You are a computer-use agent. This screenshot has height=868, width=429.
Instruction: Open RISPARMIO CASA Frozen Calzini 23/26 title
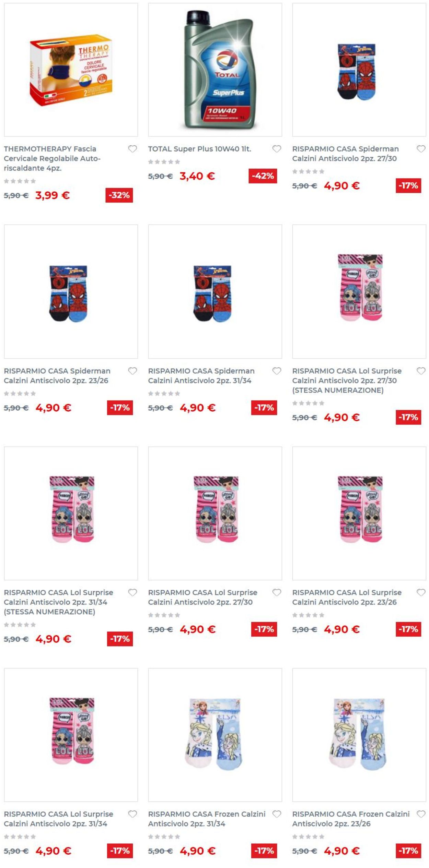point(351,819)
